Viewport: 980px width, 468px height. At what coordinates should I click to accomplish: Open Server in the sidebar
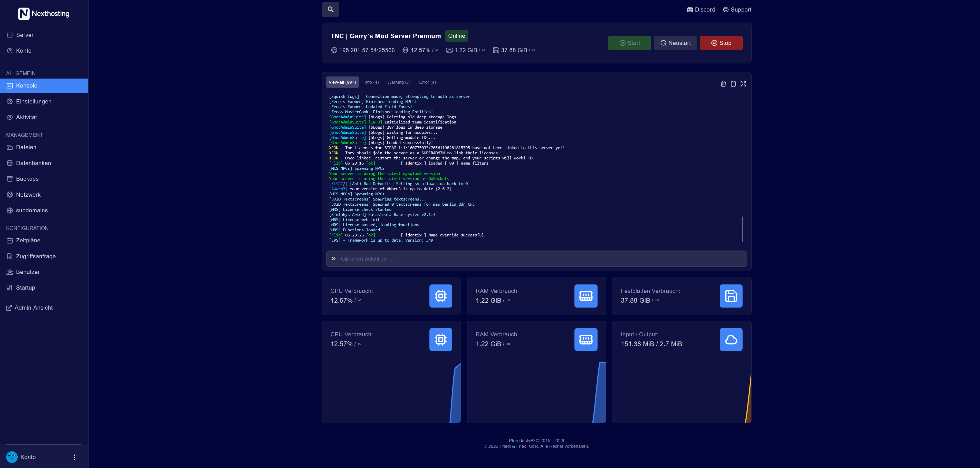pyautogui.click(x=44, y=35)
